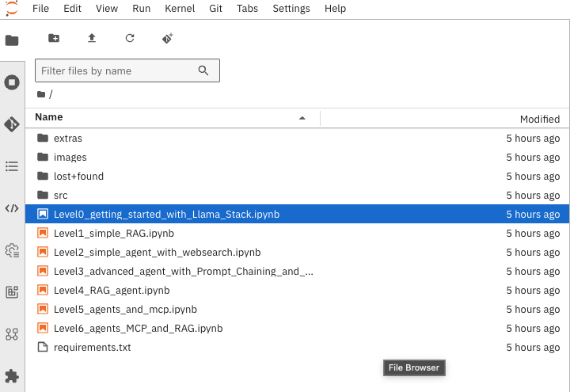The height and width of the screenshot is (392, 570).
Task: Open the File menu
Action: (40, 9)
